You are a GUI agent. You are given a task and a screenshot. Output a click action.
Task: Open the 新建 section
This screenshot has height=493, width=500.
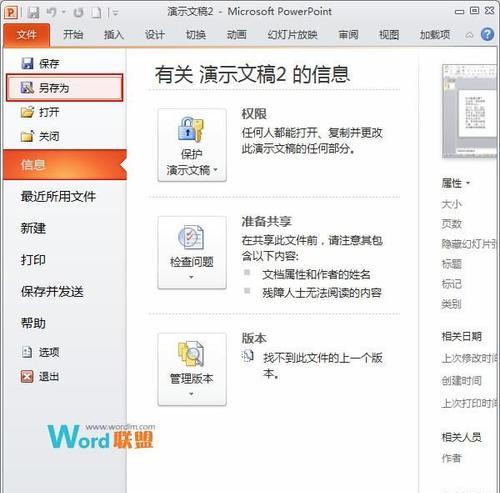pos(33,228)
